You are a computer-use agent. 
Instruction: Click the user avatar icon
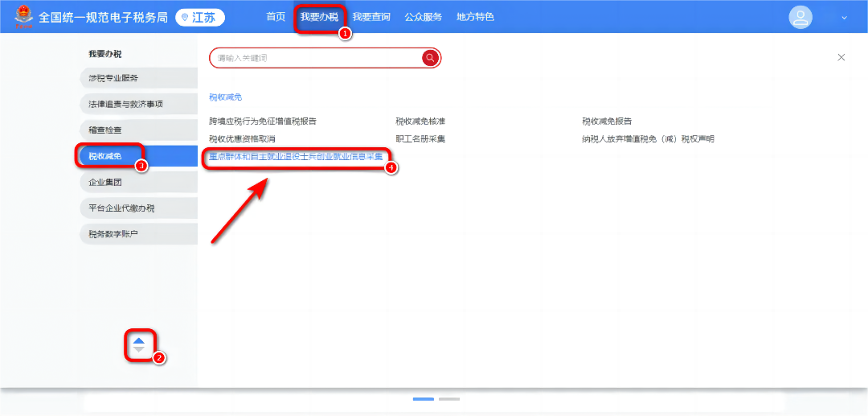(800, 17)
